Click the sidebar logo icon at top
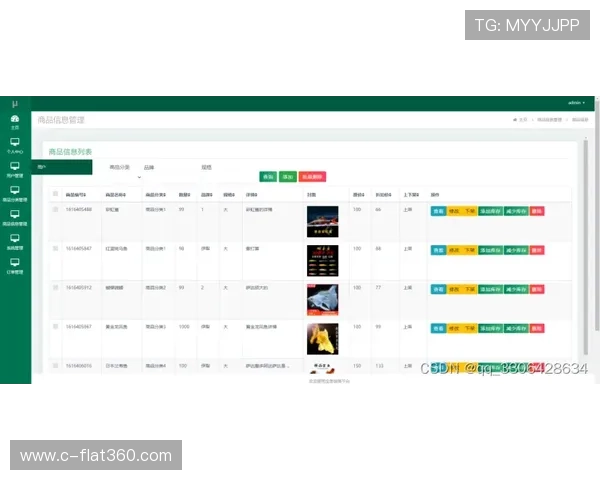Screen dimensions: 600x480 coord(15,103)
